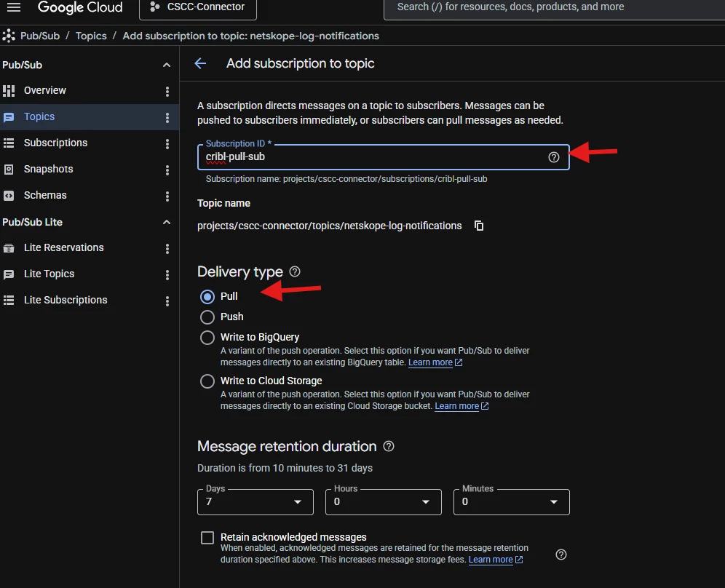
Task: Open the Minutes retention dropdown
Action: click(x=512, y=502)
